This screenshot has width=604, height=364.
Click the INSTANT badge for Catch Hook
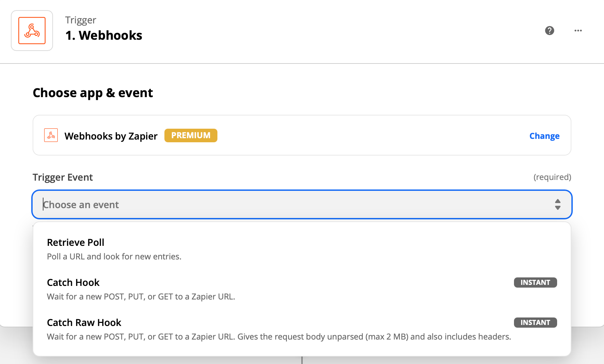pyautogui.click(x=535, y=283)
